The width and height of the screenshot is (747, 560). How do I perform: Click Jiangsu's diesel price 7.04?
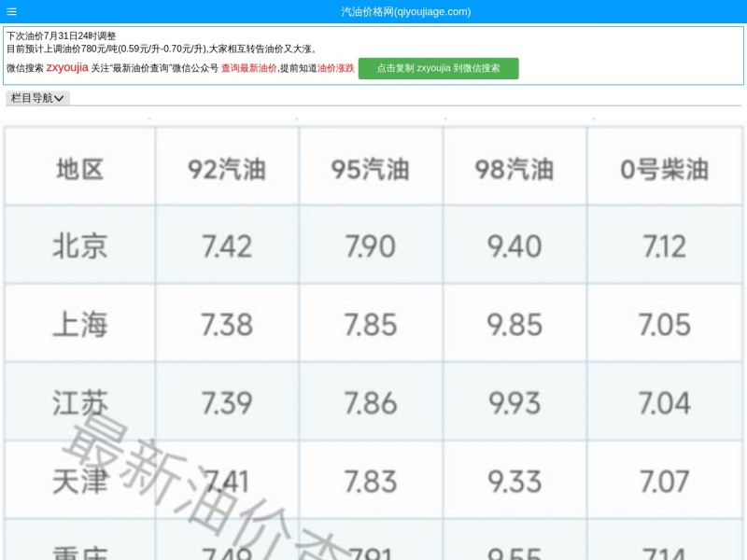(665, 403)
